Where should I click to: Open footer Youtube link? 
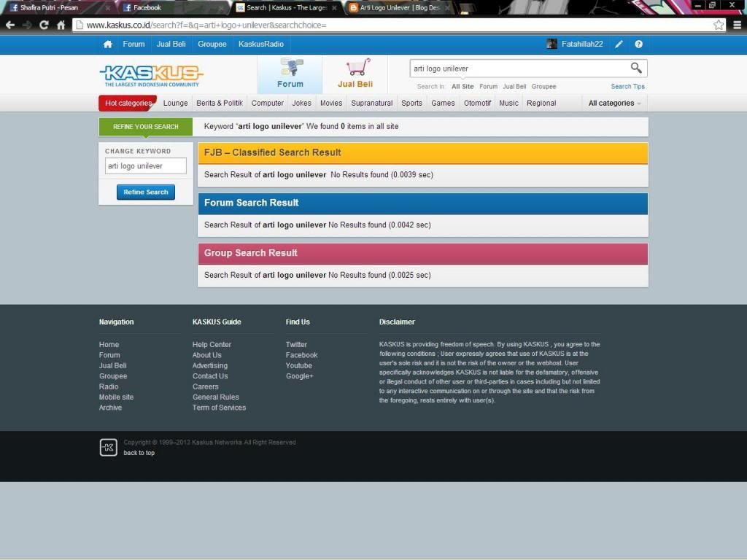click(298, 366)
